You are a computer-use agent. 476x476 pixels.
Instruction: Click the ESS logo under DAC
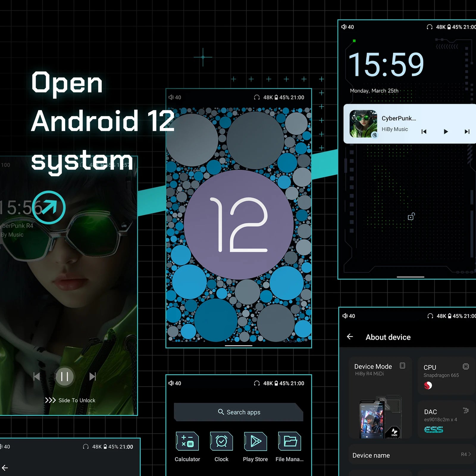(x=433, y=430)
